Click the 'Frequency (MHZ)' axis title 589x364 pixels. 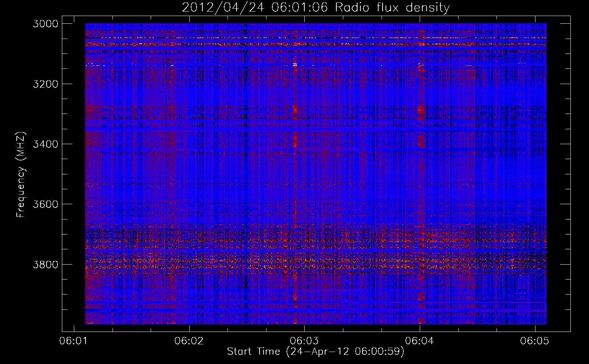[x=21, y=174]
